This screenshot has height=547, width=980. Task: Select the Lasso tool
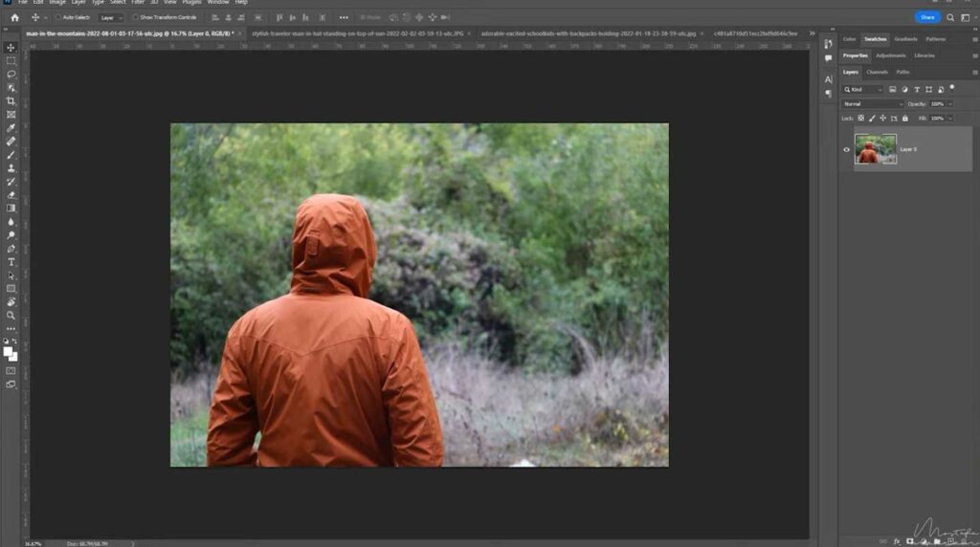tap(11, 75)
